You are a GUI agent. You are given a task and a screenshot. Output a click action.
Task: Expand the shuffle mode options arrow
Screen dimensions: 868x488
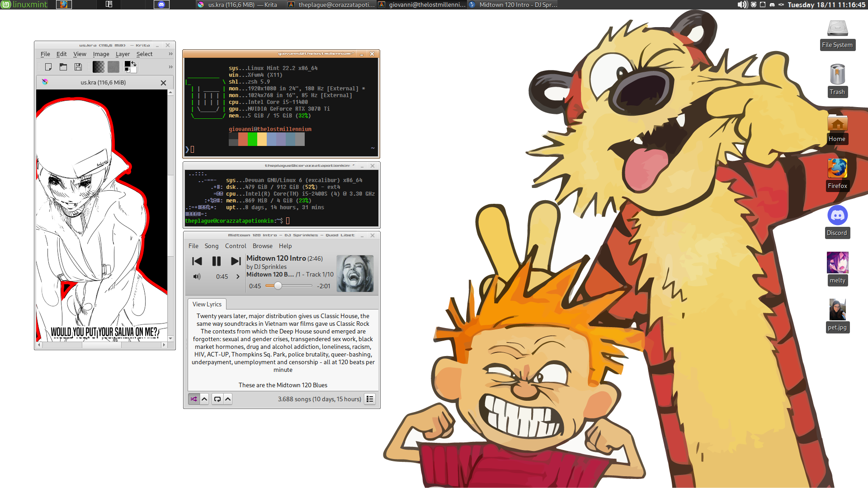[204, 399]
